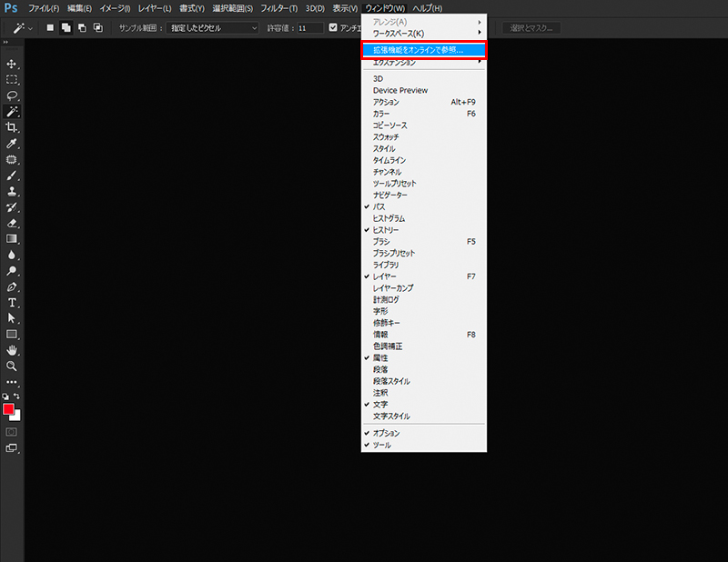Choose Intersect with Selection mode

[x=98, y=28]
